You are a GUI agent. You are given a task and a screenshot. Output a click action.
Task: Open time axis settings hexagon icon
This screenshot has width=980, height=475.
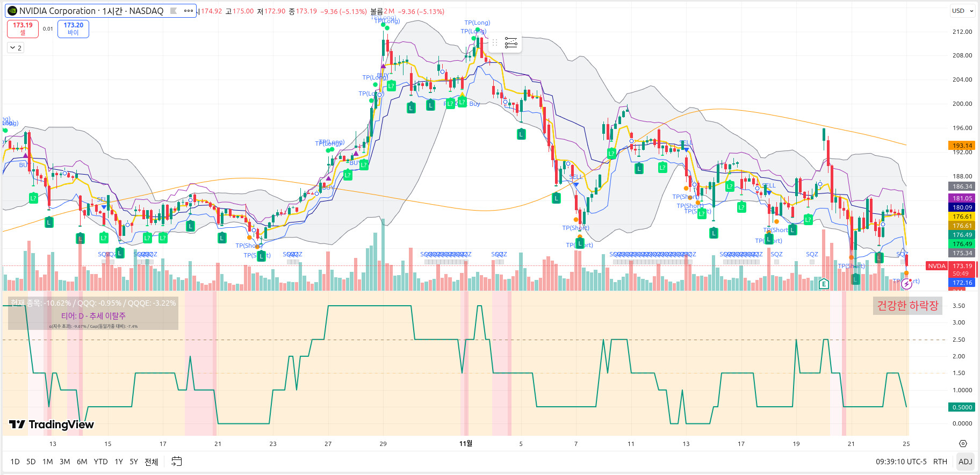pyautogui.click(x=963, y=444)
